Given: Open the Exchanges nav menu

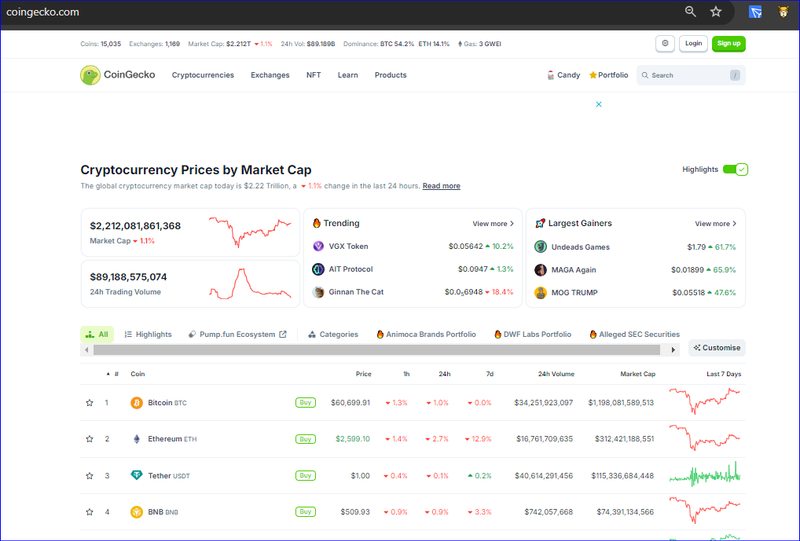Looking at the screenshot, I should 270,75.
